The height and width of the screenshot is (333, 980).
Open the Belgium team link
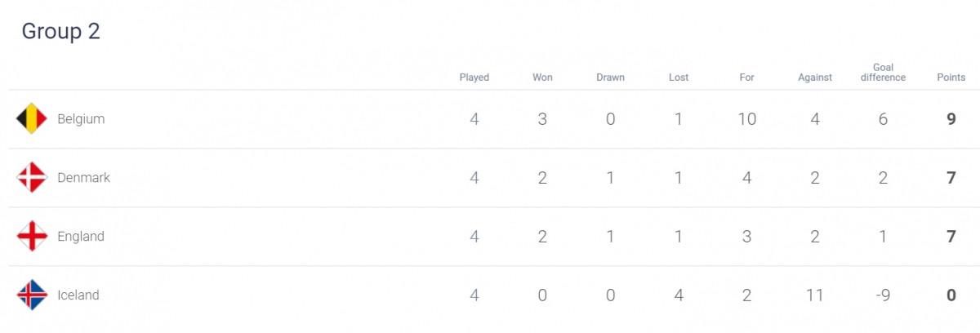(81, 119)
